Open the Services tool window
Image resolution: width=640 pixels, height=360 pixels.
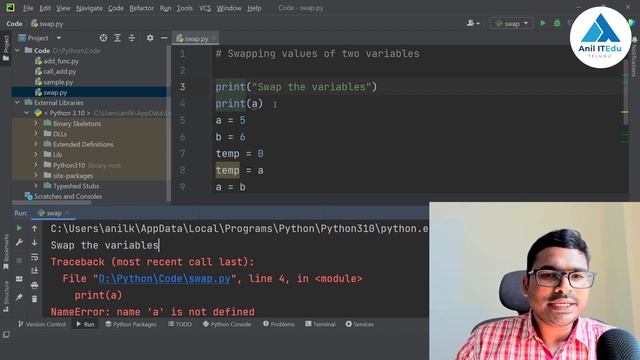click(360, 324)
